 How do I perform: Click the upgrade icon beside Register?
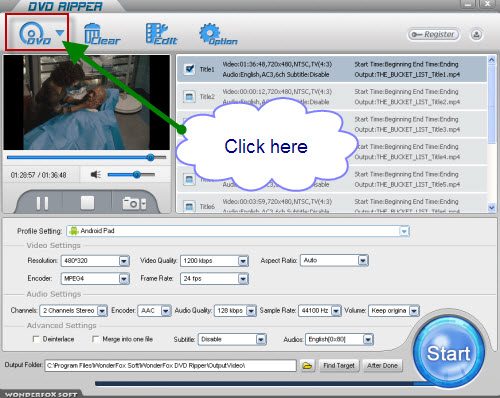point(477,34)
